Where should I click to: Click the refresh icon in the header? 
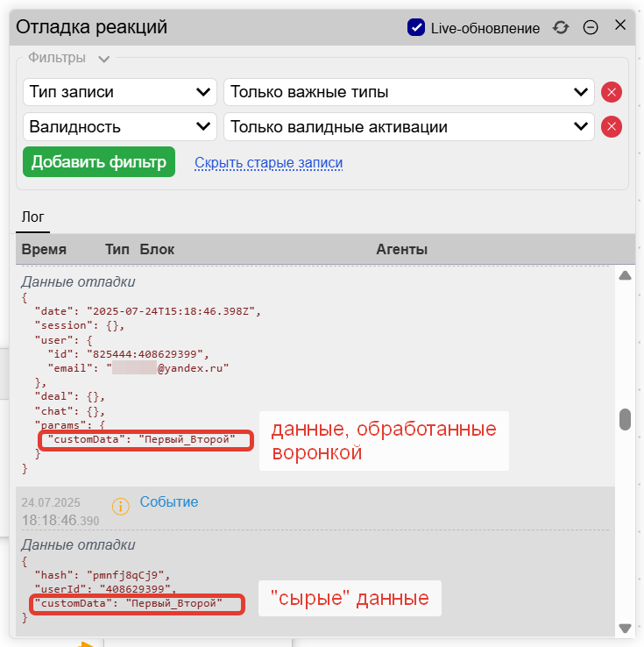[561, 27]
